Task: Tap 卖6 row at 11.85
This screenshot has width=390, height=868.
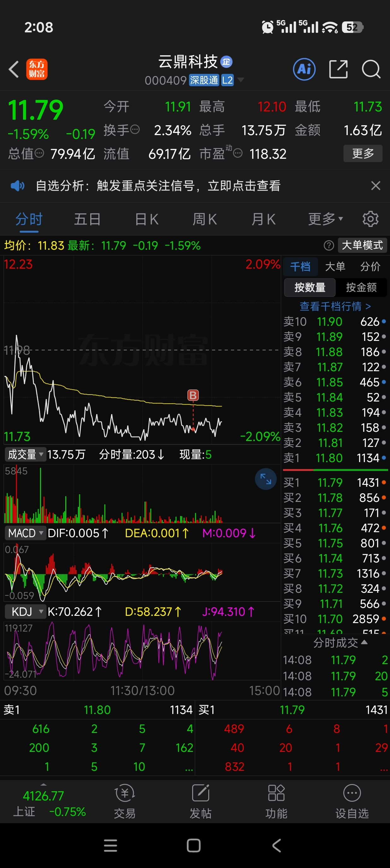Action: (x=335, y=382)
